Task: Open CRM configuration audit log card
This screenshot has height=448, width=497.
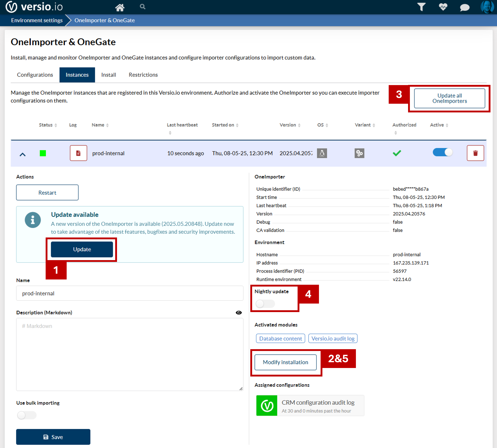Action: 310,405
